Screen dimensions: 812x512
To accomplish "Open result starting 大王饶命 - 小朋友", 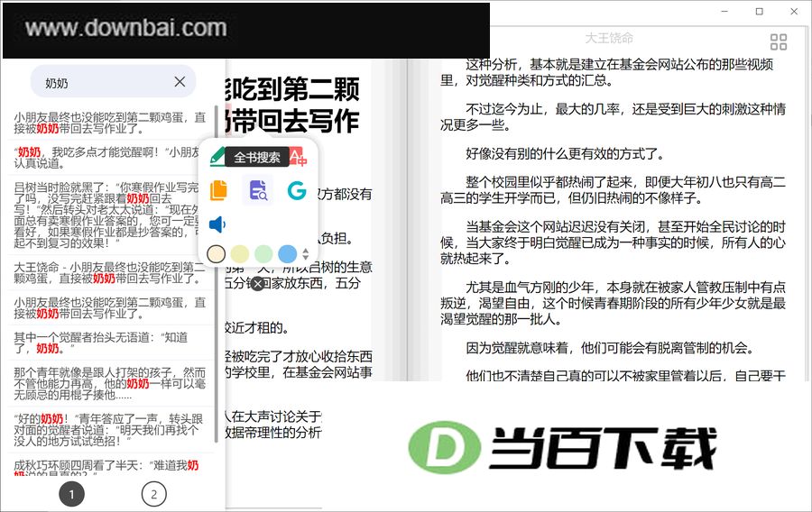I will (x=110, y=272).
